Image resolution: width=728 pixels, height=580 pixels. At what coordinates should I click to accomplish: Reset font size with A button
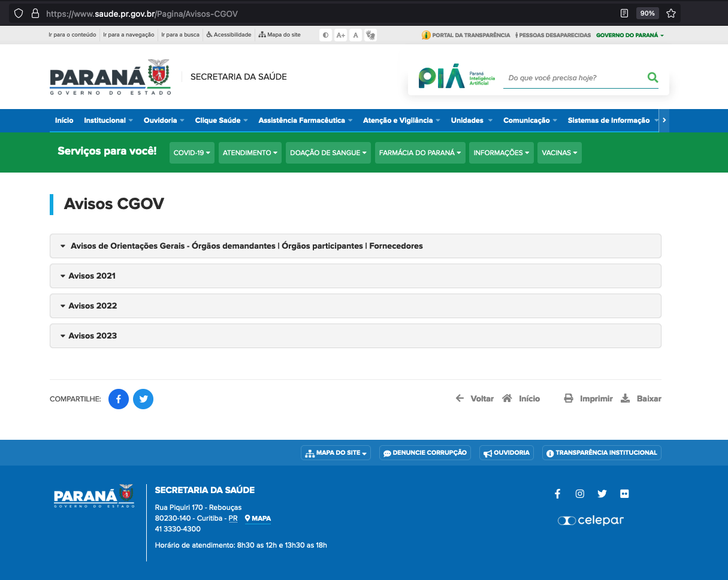click(x=355, y=35)
